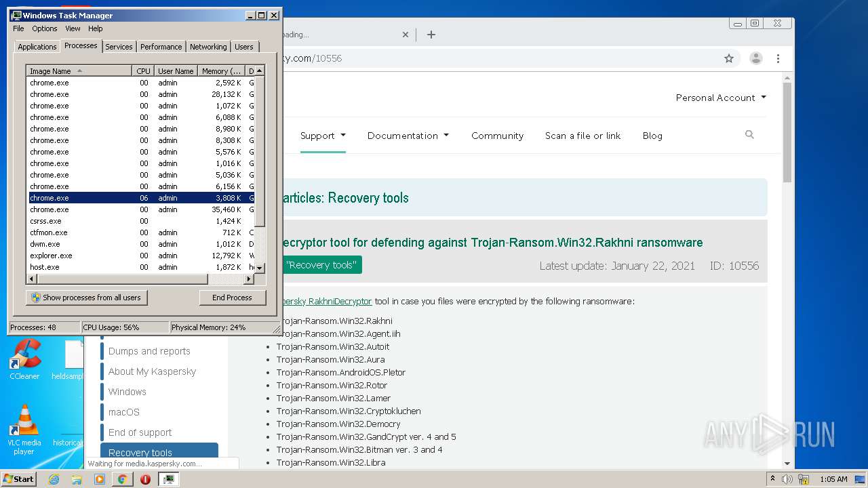Open Task Manager View menu
Screen dimensions: 868x488
pos(73,28)
